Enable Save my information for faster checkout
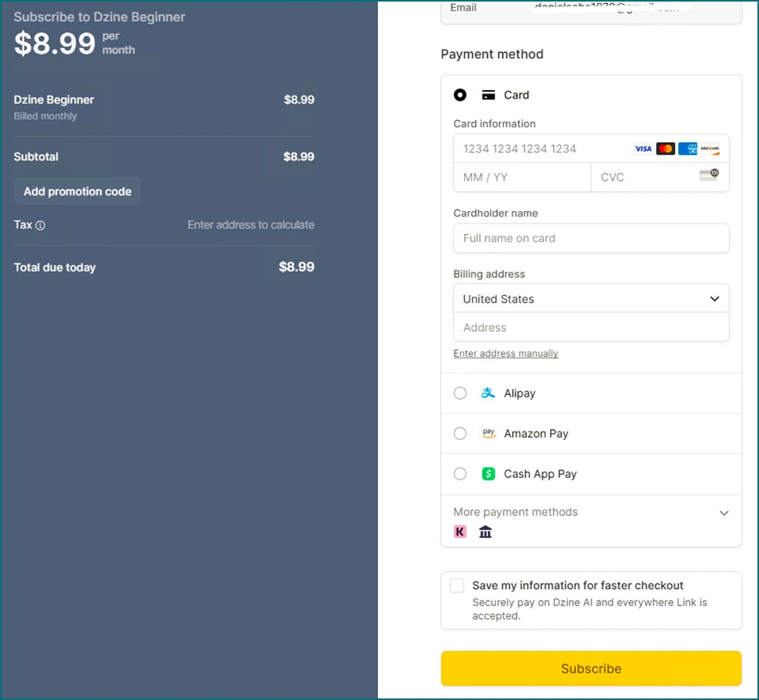This screenshot has width=759, height=700. [457, 585]
